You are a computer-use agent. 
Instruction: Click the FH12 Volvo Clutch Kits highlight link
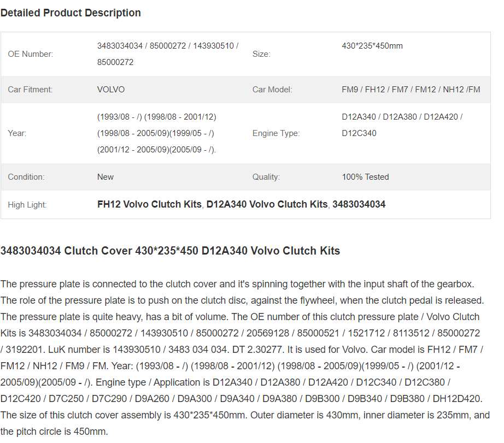pos(149,204)
